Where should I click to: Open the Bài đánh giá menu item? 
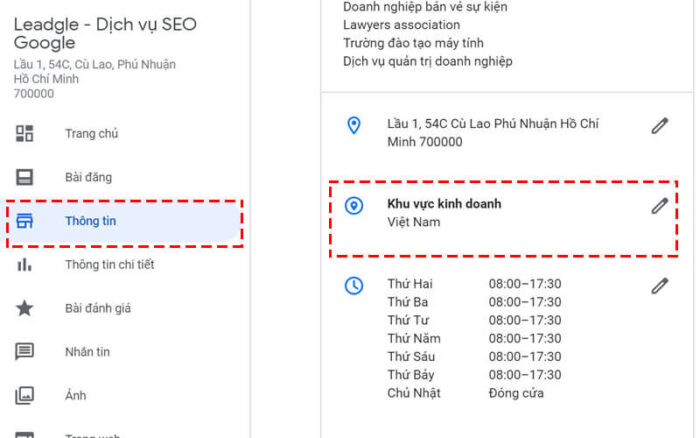click(x=98, y=309)
